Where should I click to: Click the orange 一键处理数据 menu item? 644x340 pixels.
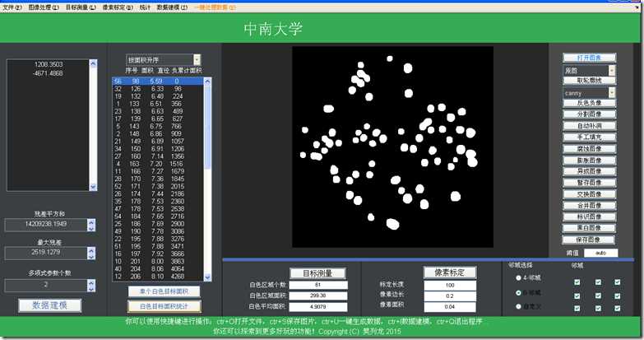[x=215, y=7]
